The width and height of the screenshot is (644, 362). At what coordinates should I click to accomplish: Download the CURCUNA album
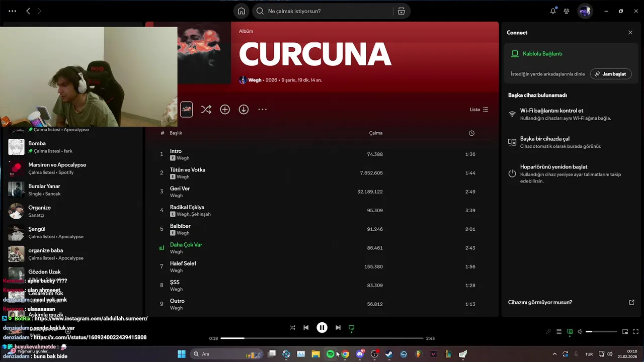pyautogui.click(x=244, y=109)
